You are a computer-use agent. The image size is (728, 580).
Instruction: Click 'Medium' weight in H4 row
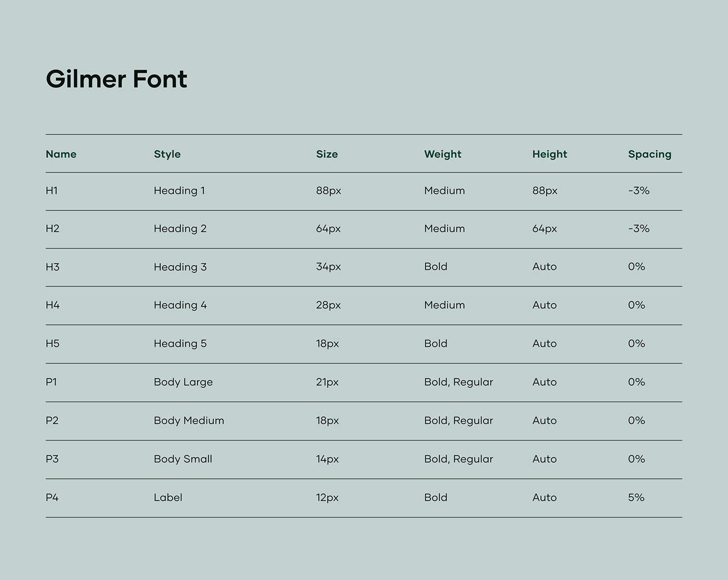point(445,305)
